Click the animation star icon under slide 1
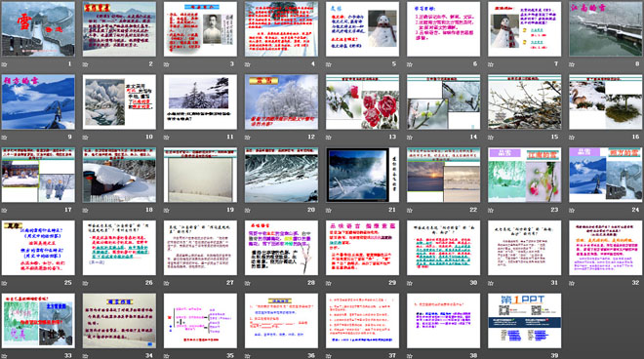This screenshot has height=359, width=644. 4,64
